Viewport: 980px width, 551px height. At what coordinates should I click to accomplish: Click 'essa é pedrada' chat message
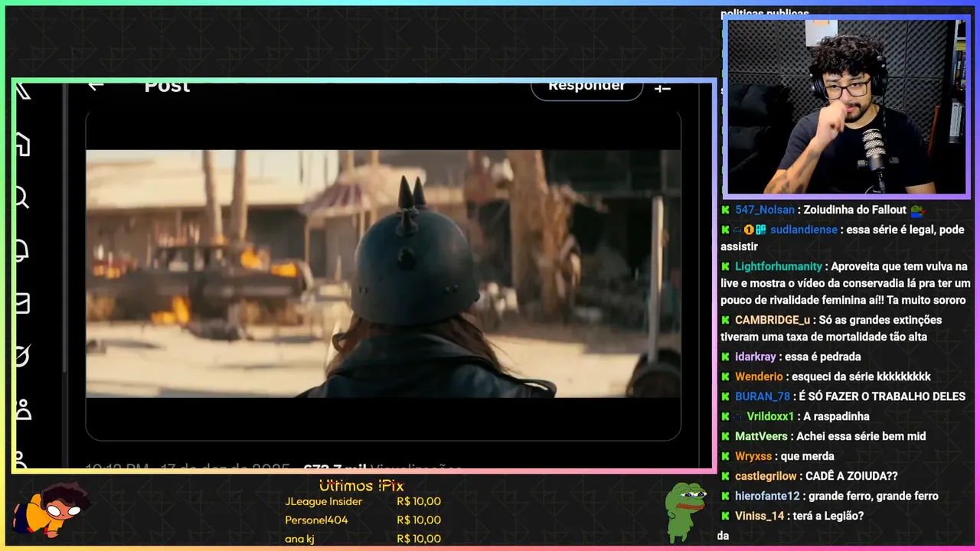823,357
